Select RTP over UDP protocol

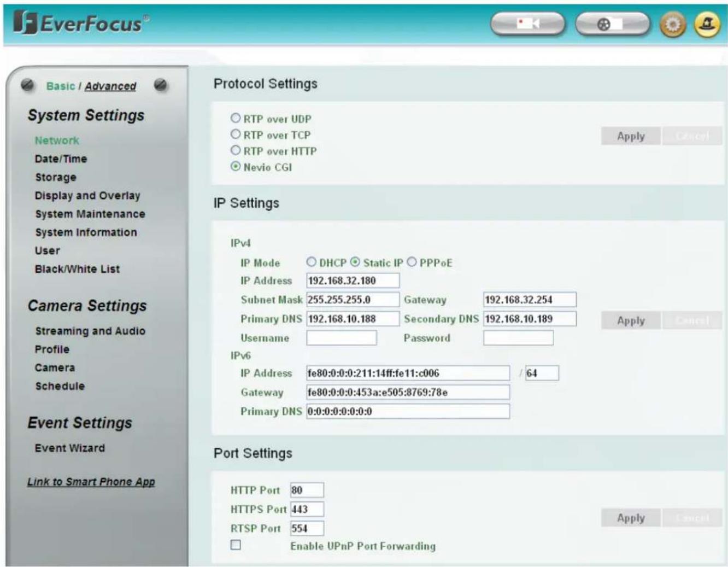point(236,118)
